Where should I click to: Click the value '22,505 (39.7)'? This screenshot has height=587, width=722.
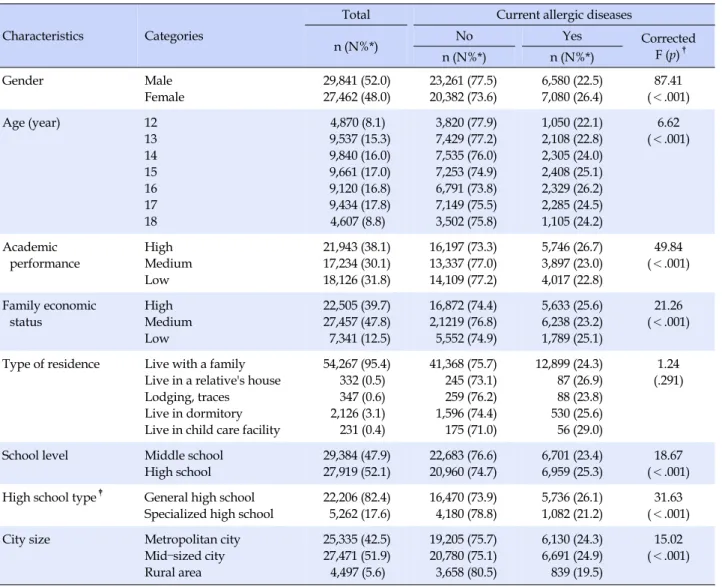pos(356,306)
